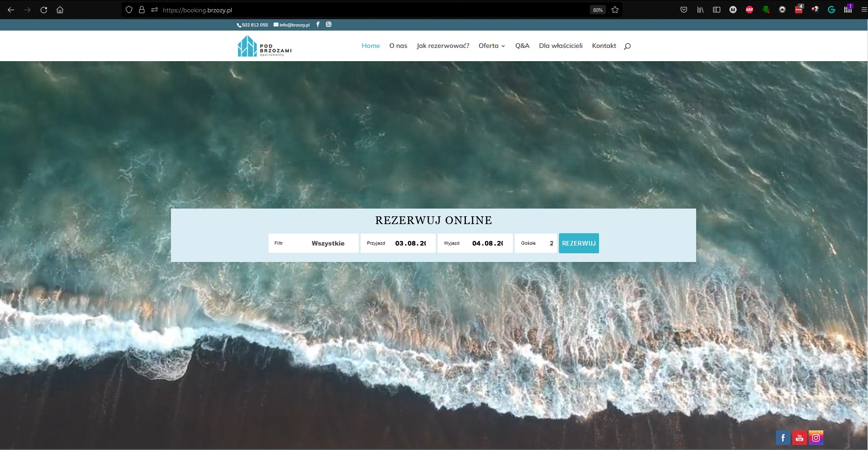Open the Adblock Plus extension icon
868x450 pixels.
point(749,10)
